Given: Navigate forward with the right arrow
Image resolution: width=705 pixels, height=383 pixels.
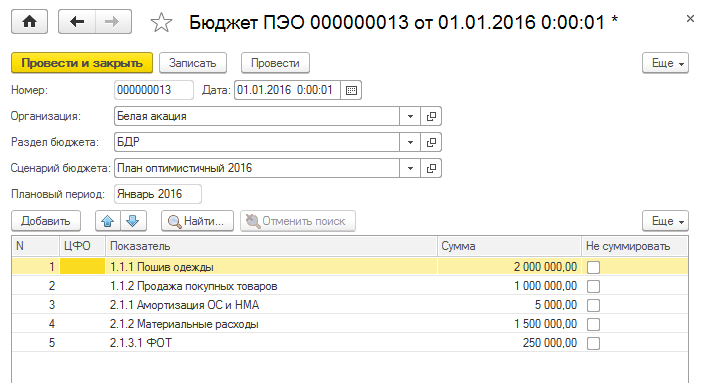Looking at the screenshot, I should tap(113, 22).
